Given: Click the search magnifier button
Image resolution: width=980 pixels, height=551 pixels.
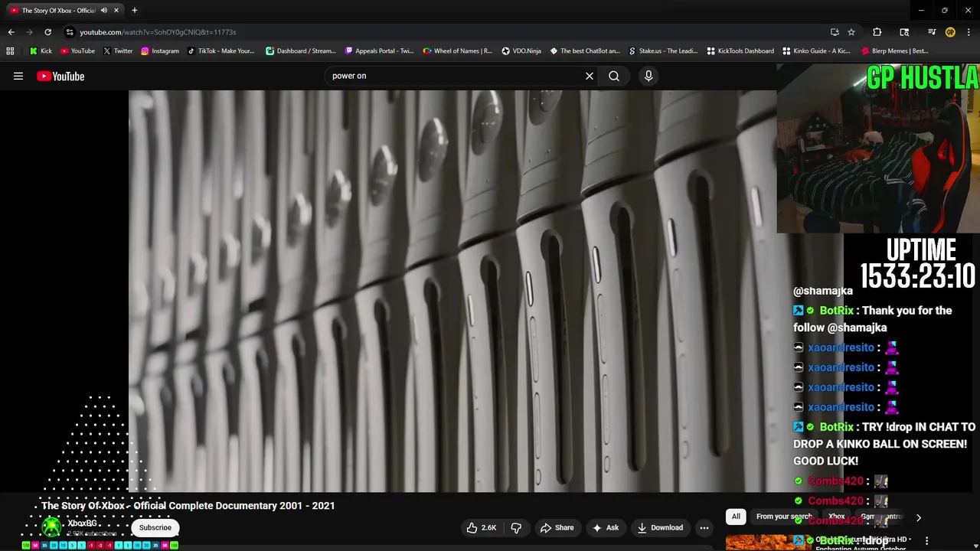Looking at the screenshot, I should pyautogui.click(x=614, y=76).
